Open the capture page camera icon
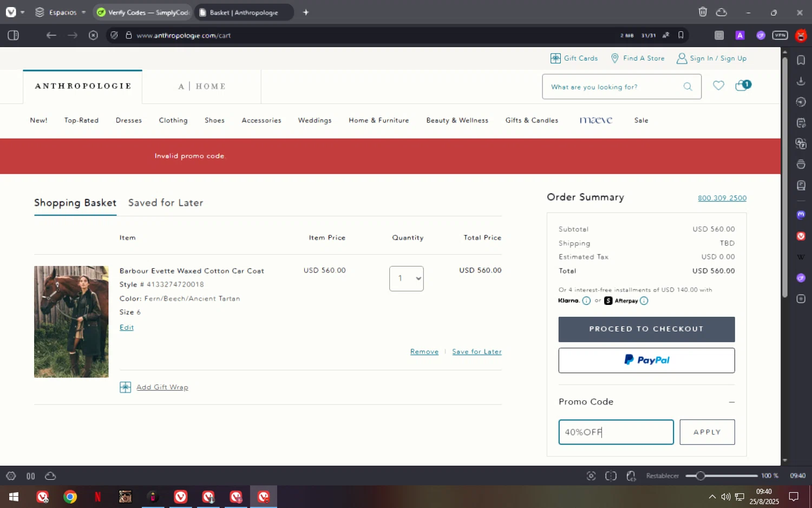The width and height of the screenshot is (812, 508). pos(591,476)
